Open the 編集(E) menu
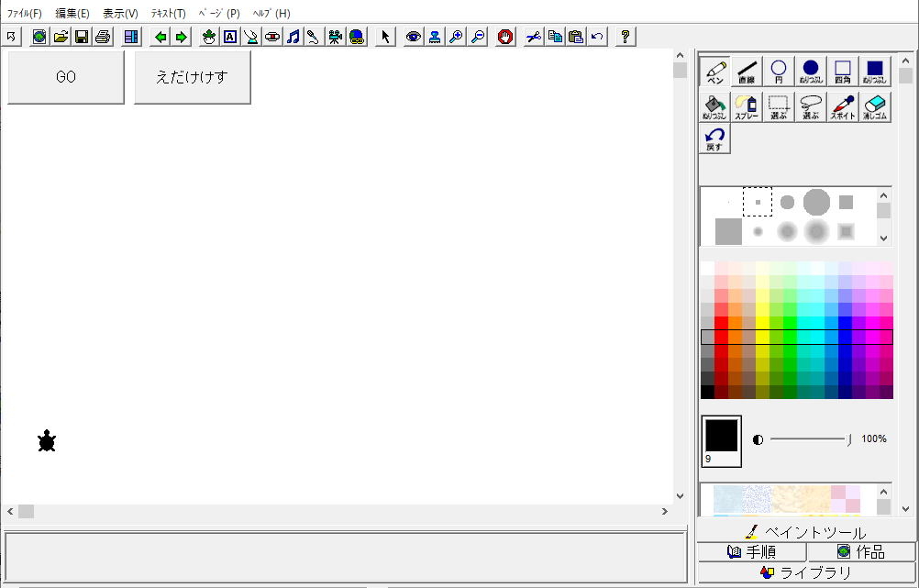 [x=72, y=14]
